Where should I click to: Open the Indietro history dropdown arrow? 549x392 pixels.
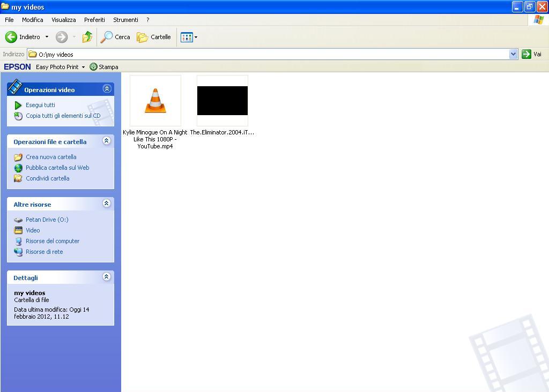click(x=47, y=37)
